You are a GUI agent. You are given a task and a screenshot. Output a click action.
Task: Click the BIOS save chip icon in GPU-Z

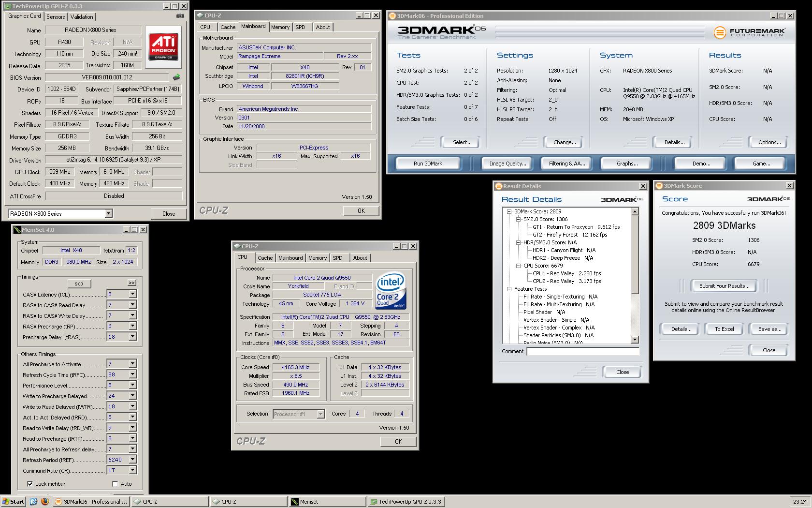tap(176, 77)
